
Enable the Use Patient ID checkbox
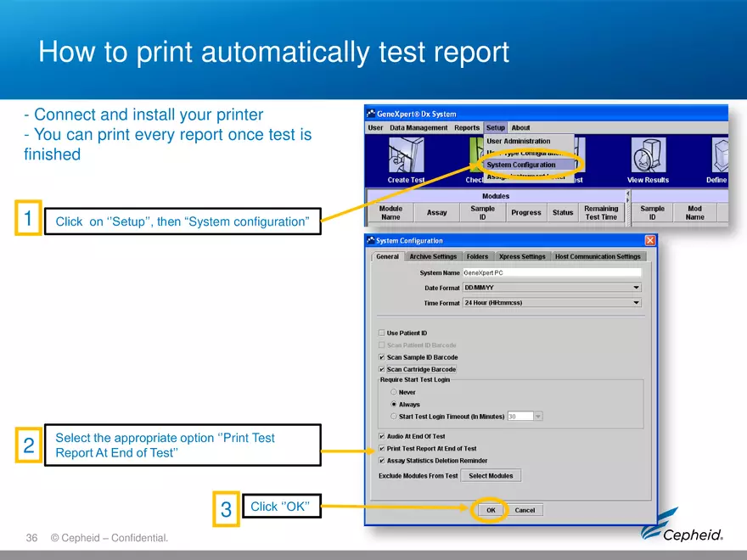381,331
